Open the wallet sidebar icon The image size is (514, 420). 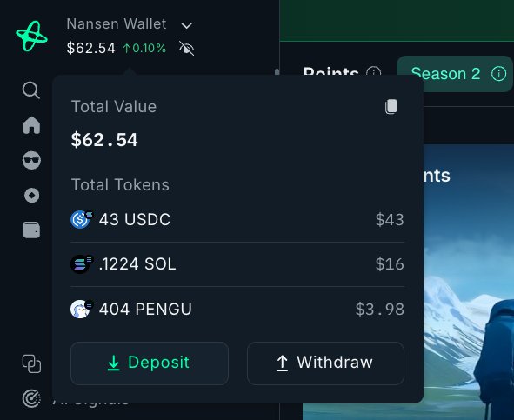point(31,230)
